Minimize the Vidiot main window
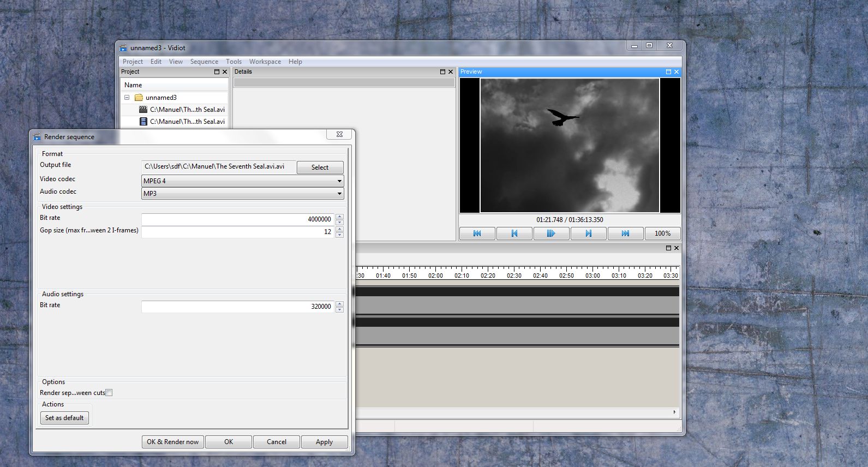The image size is (868, 467). click(634, 46)
